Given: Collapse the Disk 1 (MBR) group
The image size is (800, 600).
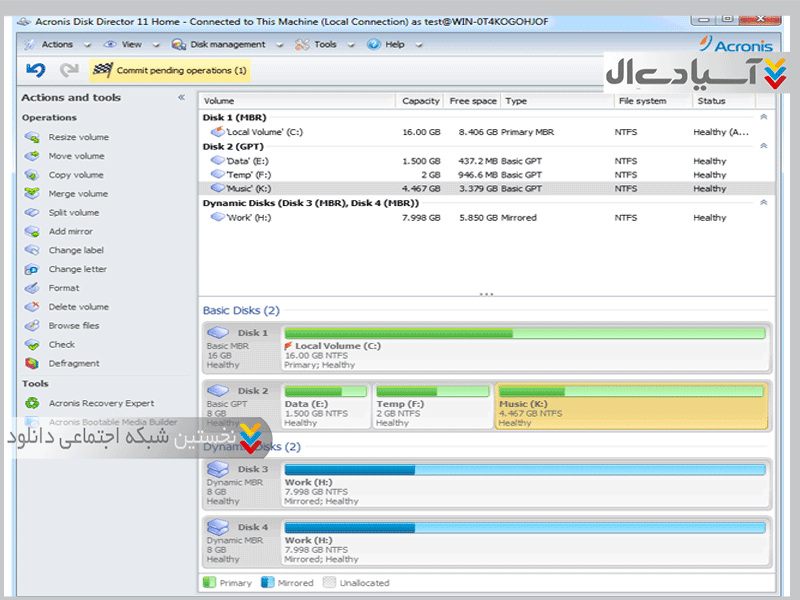Looking at the screenshot, I should point(764,118).
